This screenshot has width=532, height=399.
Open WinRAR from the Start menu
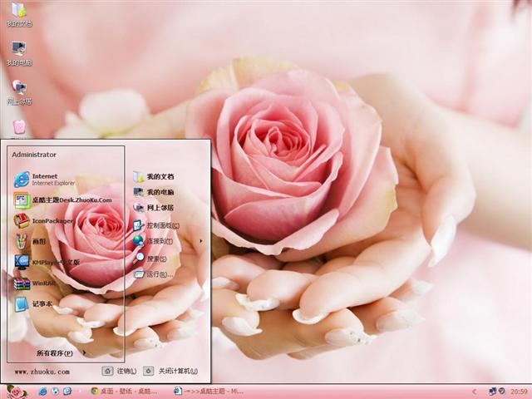tap(35, 283)
